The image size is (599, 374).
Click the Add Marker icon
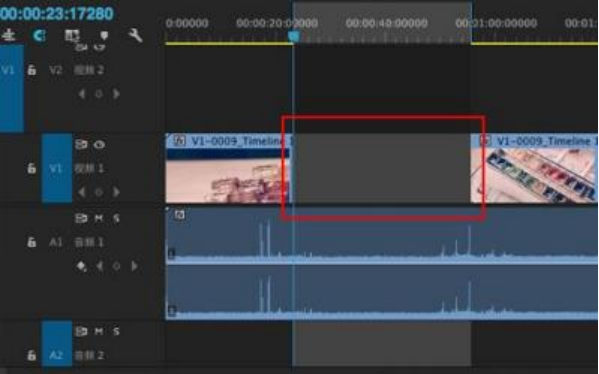coord(104,36)
